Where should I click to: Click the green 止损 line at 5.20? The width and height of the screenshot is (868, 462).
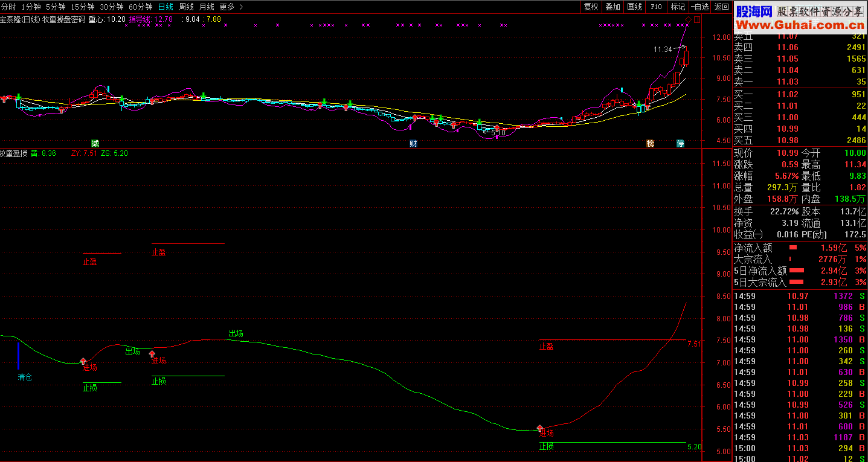tap(612, 443)
